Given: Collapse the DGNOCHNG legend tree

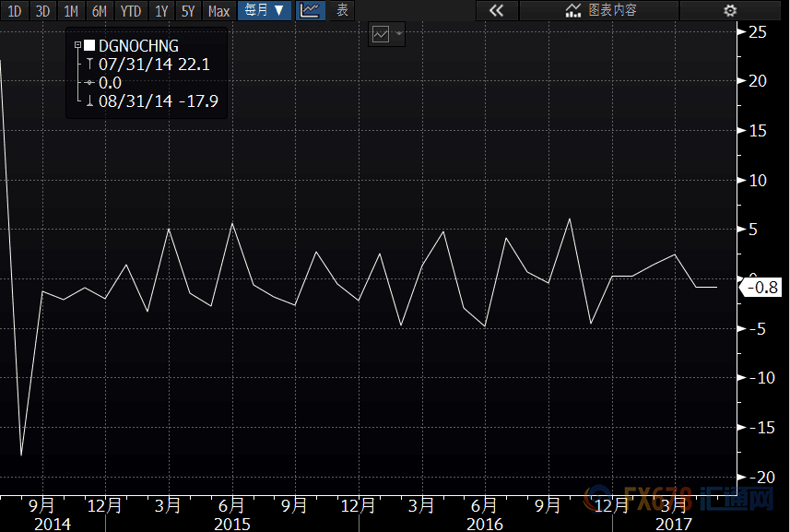Looking at the screenshot, I should [x=77, y=45].
